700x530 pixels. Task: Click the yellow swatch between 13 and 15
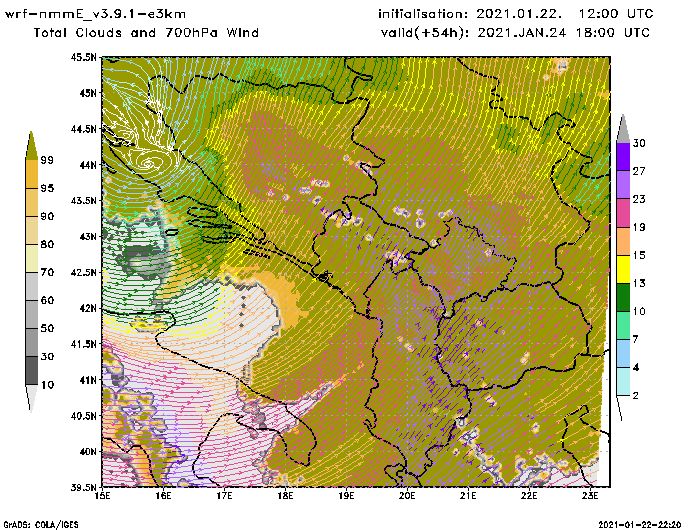[623, 269]
